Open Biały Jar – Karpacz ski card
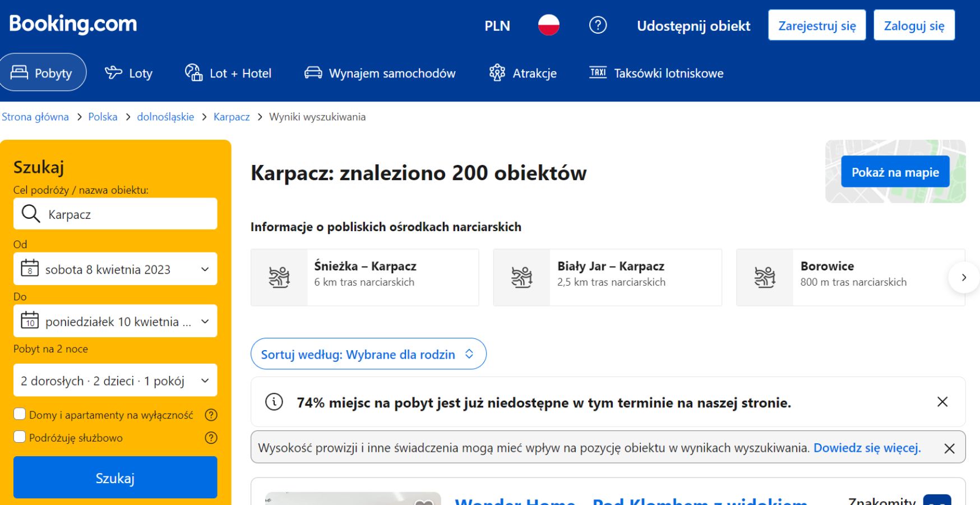980x505 pixels. (608, 277)
